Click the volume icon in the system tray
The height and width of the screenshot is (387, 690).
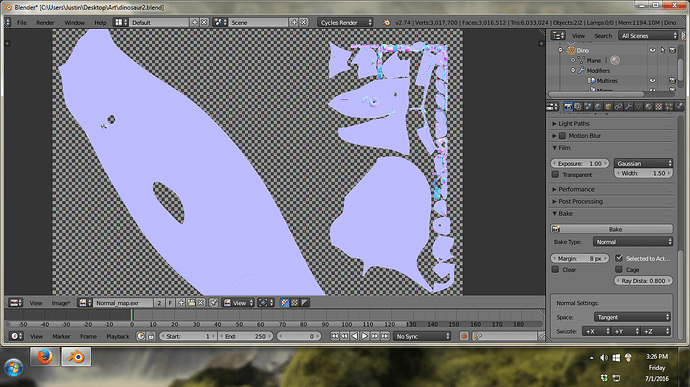point(604,358)
